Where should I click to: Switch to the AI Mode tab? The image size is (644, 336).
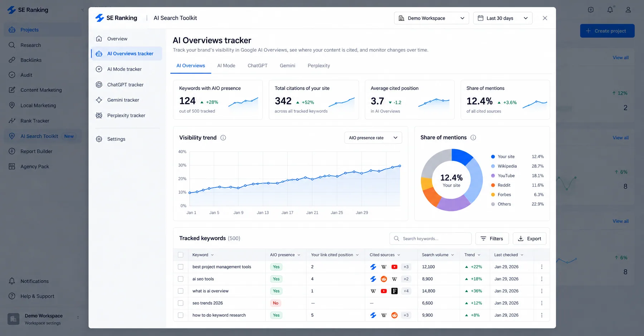[226, 66]
